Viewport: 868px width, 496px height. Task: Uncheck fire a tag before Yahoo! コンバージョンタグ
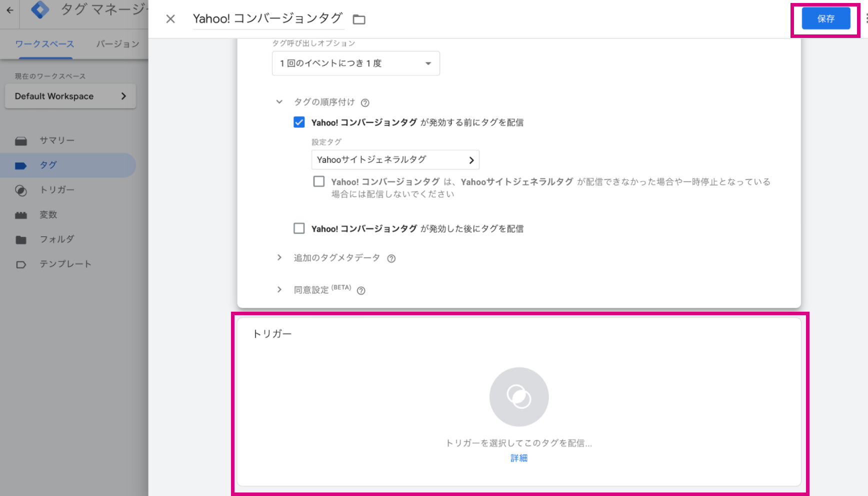point(299,122)
